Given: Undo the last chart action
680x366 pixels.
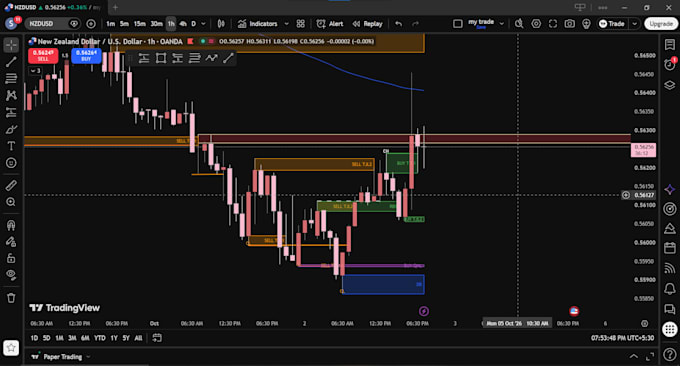Looking at the screenshot, I should [399, 24].
